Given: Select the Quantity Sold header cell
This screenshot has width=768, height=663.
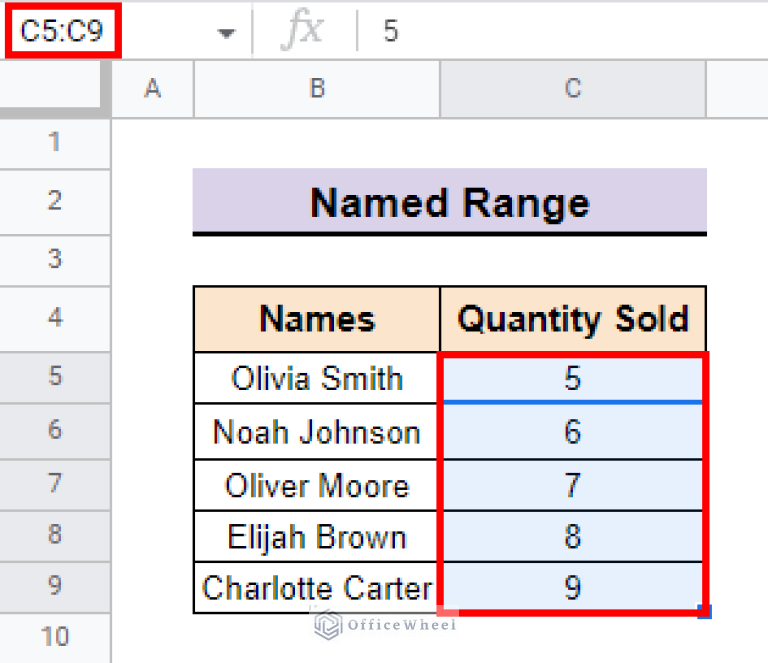Looking at the screenshot, I should click(572, 319).
